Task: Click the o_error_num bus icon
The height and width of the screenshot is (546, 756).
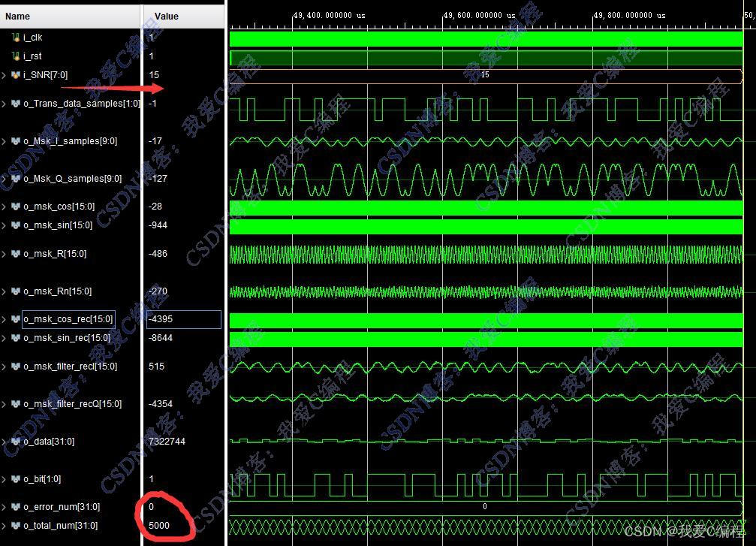Action: pos(16,507)
